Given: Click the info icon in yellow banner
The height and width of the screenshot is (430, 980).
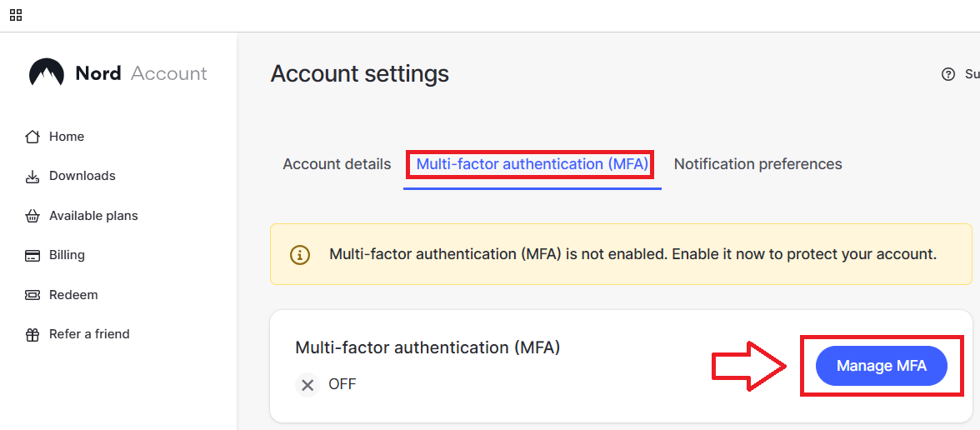Looking at the screenshot, I should point(300,254).
